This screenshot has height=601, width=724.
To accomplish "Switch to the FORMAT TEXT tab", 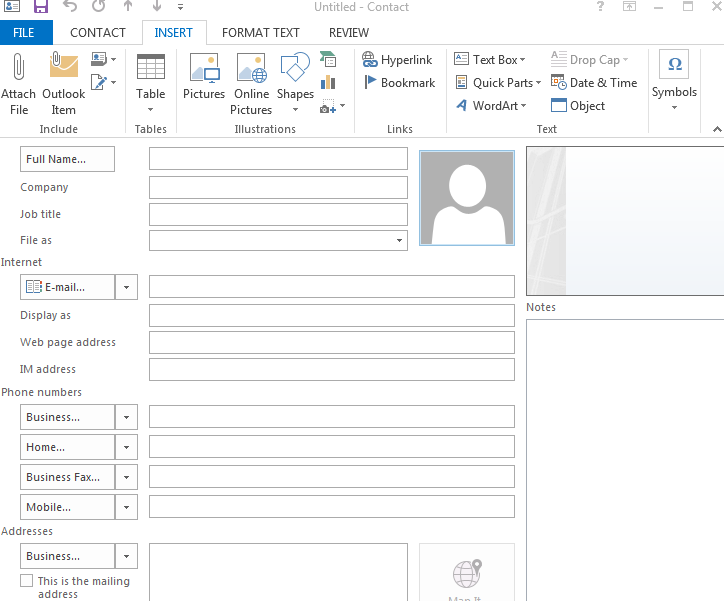I will 260,33.
